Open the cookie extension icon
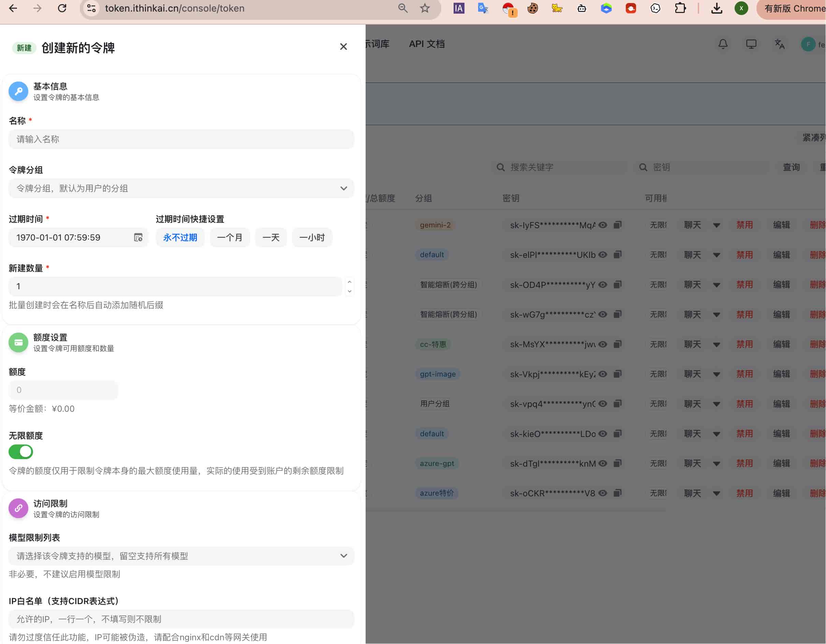The width and height of the screenshot is (826, 644). pyautogui.click(x=532, y=8)
